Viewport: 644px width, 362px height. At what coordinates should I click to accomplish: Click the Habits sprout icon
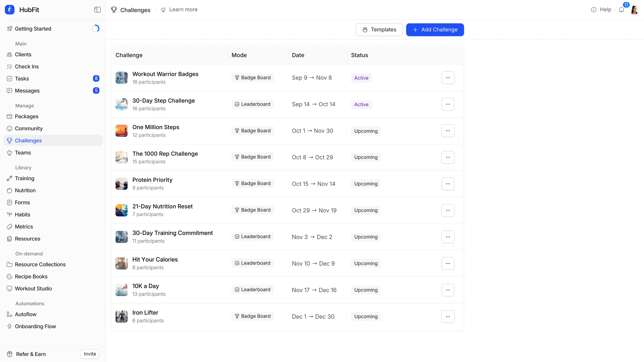[x=9, y=215]
